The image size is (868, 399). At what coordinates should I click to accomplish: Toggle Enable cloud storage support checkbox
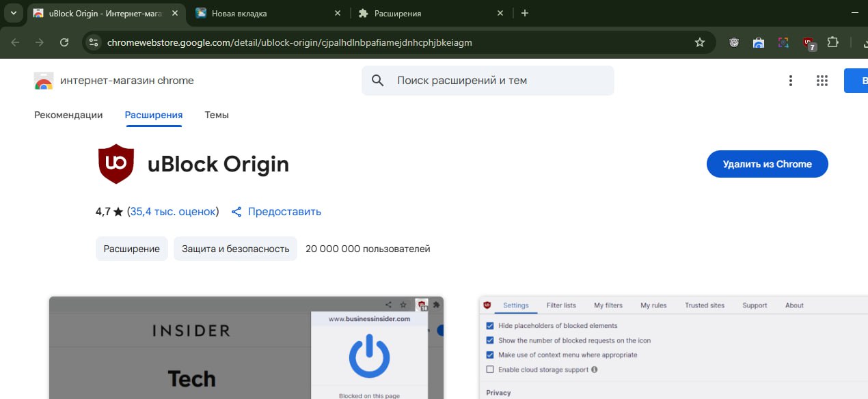(489, 370)
